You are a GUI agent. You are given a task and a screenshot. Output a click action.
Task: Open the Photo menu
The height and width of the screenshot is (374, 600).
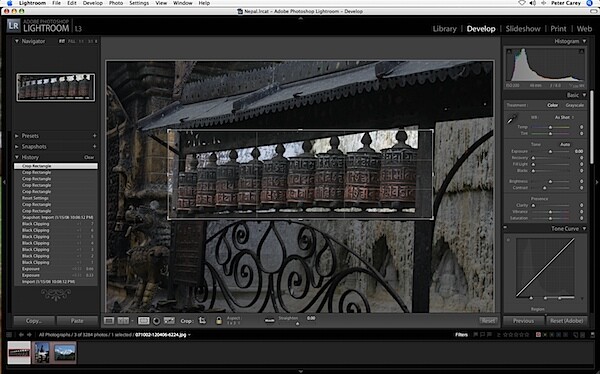[116, 3]
